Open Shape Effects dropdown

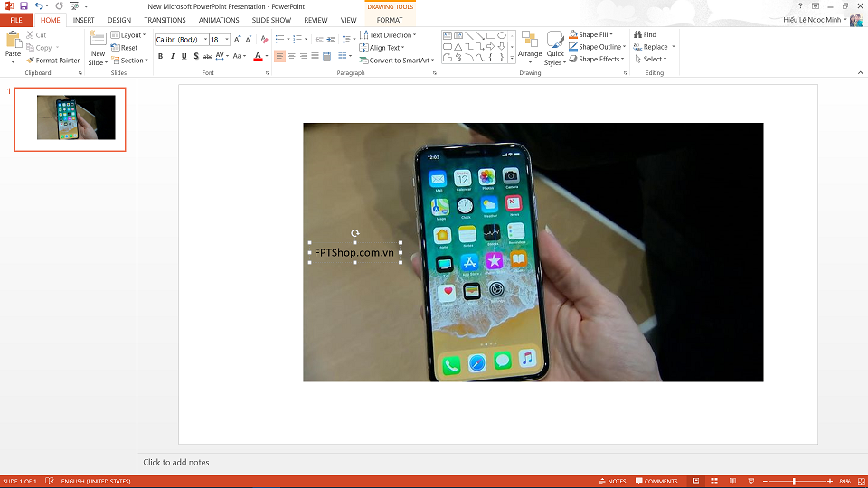pyautogui.click(x=597, y=60)
